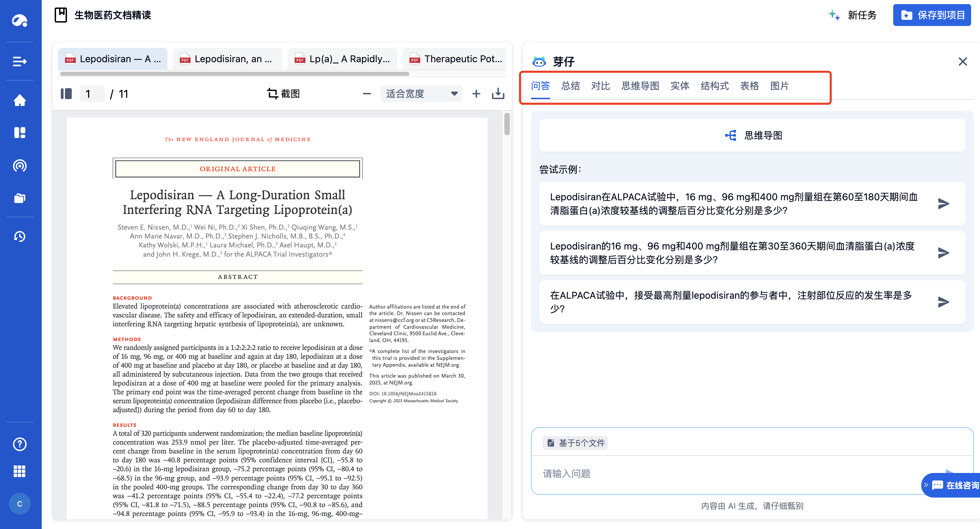
Task: Zoom out with the minus icon
Action: [366, 94]
